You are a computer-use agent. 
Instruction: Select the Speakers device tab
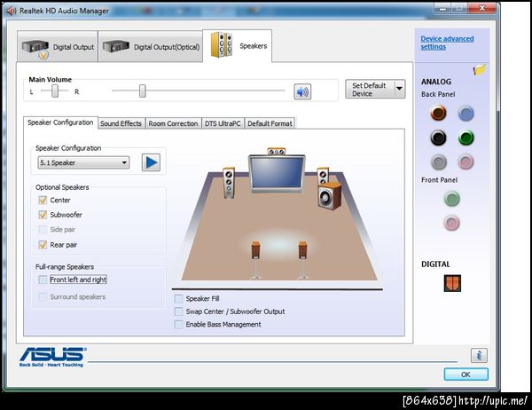238,46
